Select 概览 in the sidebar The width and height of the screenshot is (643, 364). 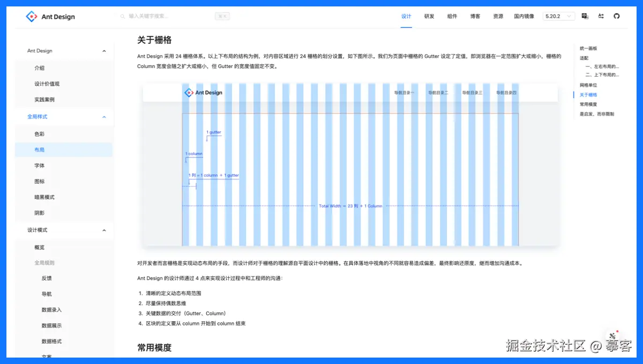(x=64, y=248)
